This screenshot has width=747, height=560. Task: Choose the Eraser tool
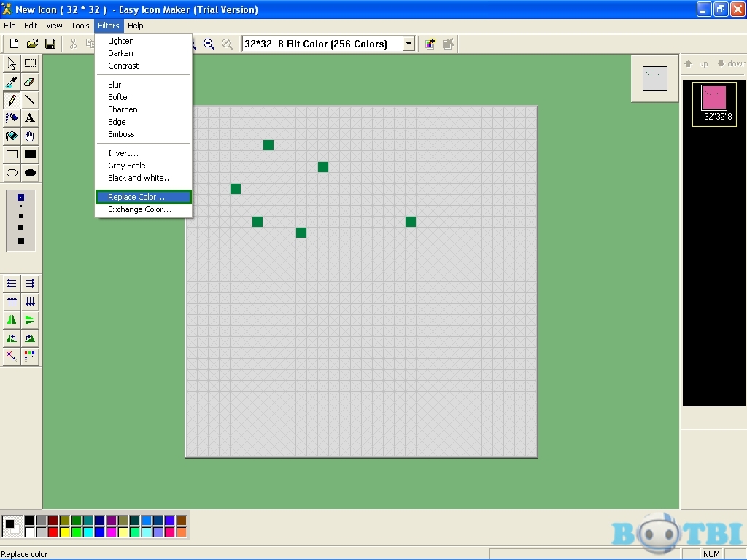pos(30,81)
